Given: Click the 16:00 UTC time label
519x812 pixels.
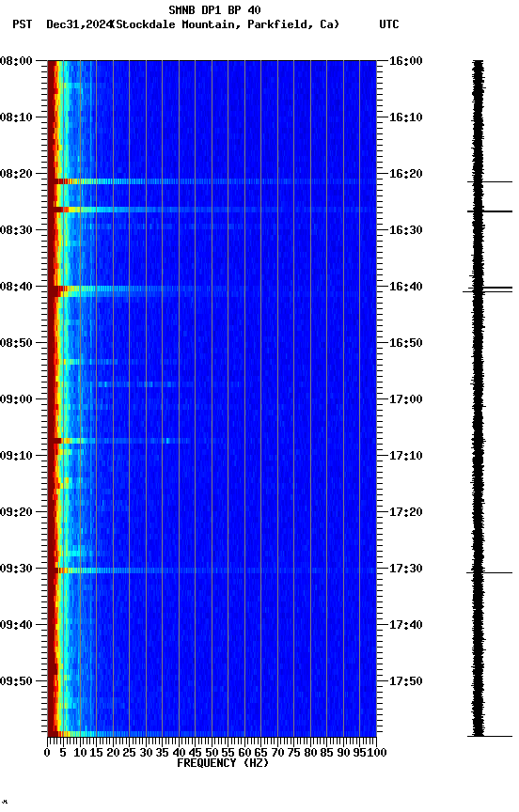Looking at the screenshot, I should [x=405, y=61].
